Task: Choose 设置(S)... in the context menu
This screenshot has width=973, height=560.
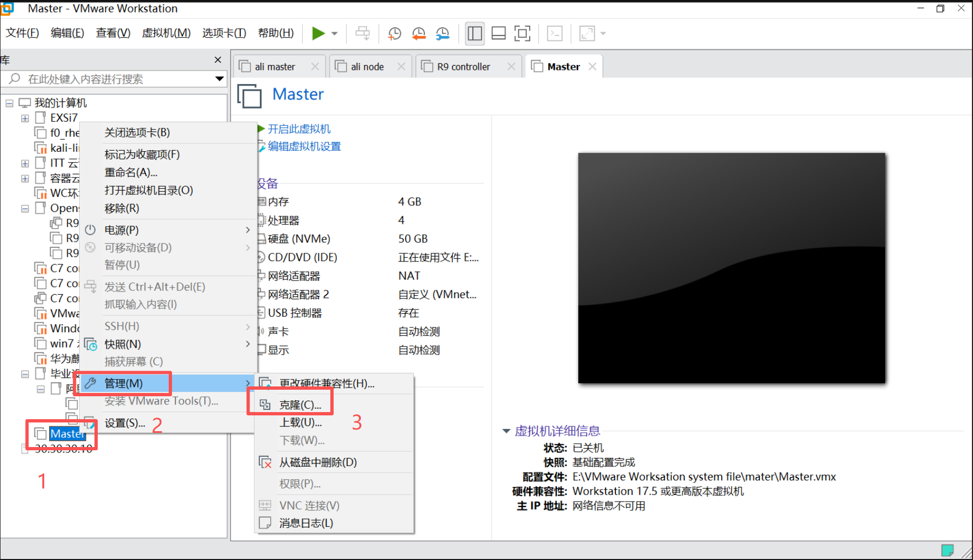Action: pos(169,423)
